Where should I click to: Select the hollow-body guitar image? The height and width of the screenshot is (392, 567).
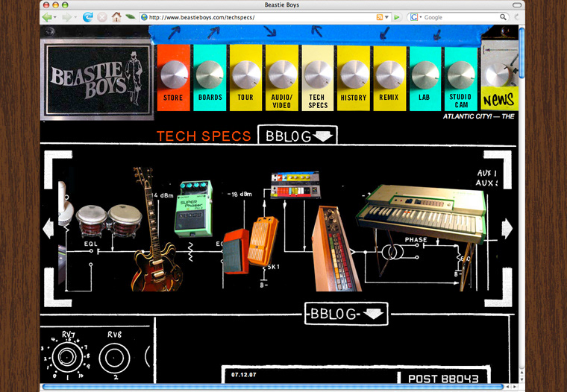155,230
